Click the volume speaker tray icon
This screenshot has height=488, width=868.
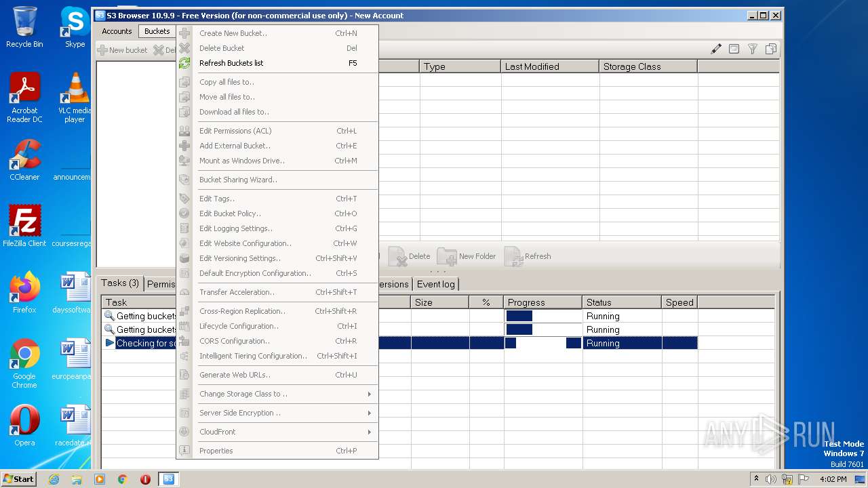[x=771, y=479]
